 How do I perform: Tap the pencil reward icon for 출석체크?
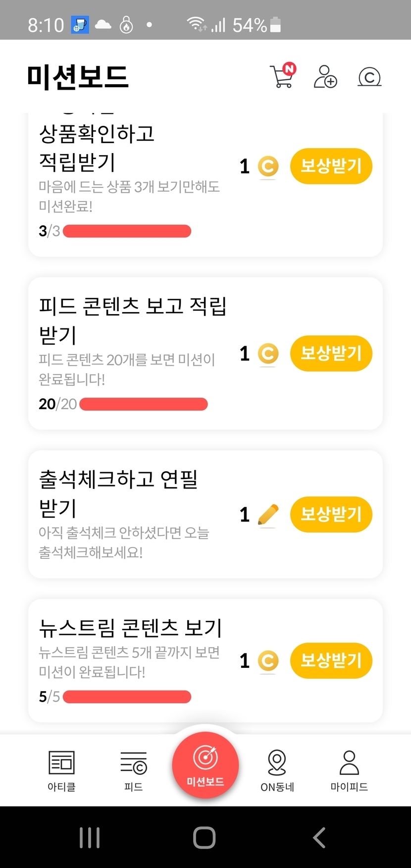(268, 514)
